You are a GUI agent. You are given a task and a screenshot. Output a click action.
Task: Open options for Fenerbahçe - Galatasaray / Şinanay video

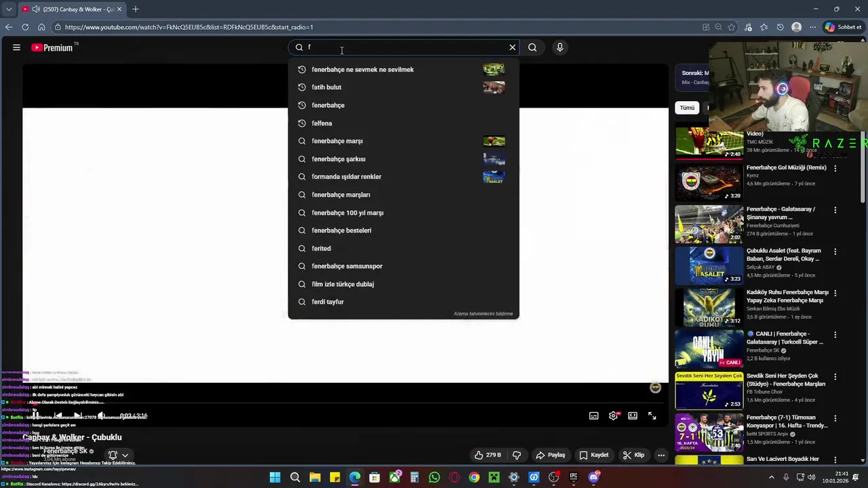[835, 210]
